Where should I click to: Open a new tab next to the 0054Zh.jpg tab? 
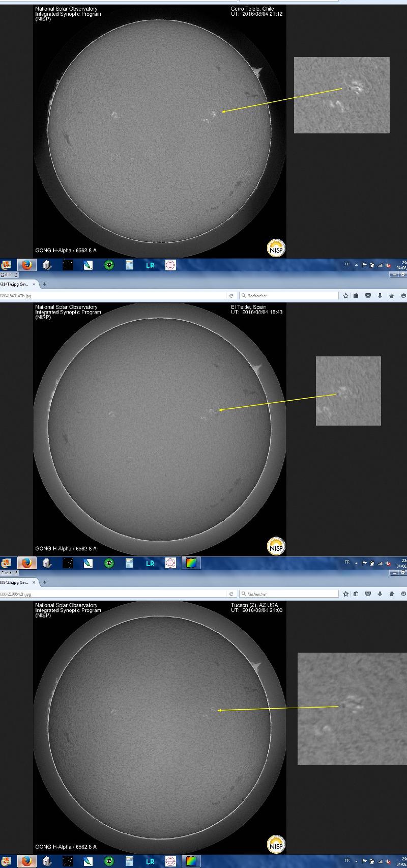(x=45, y=582)
